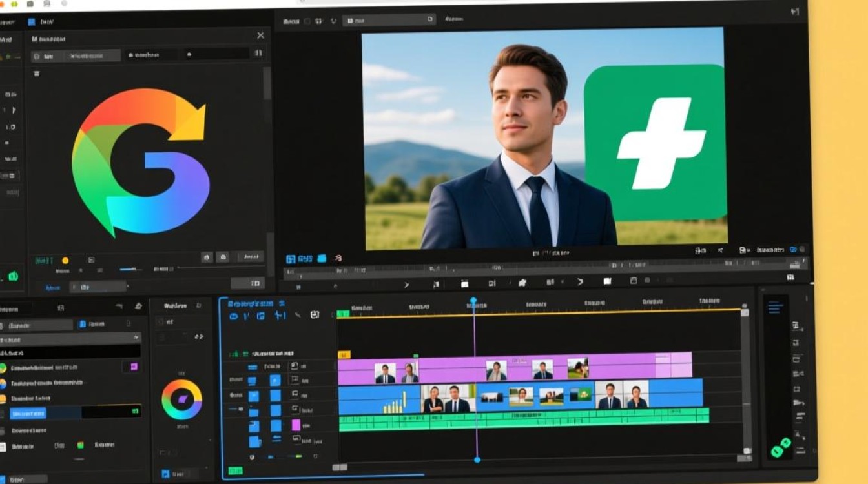
Task: Click the pink icon below the preview's corner
Action: [x=338, y=258]
